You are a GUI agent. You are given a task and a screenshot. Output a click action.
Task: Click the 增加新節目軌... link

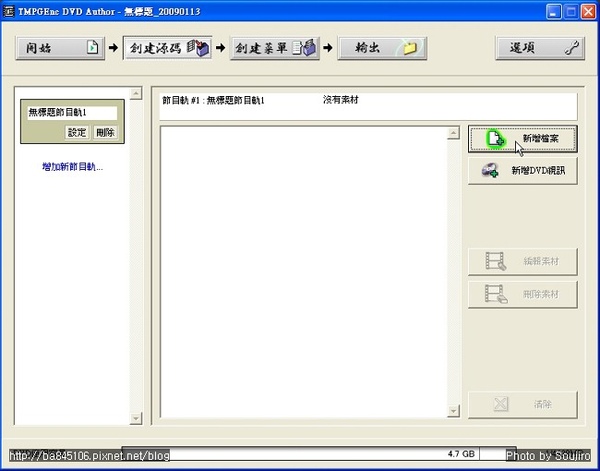click(x=72, y=167)
